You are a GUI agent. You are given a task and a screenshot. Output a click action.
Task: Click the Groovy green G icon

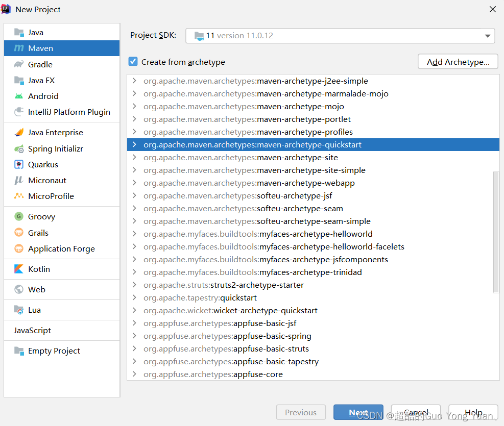pos(19,216)
